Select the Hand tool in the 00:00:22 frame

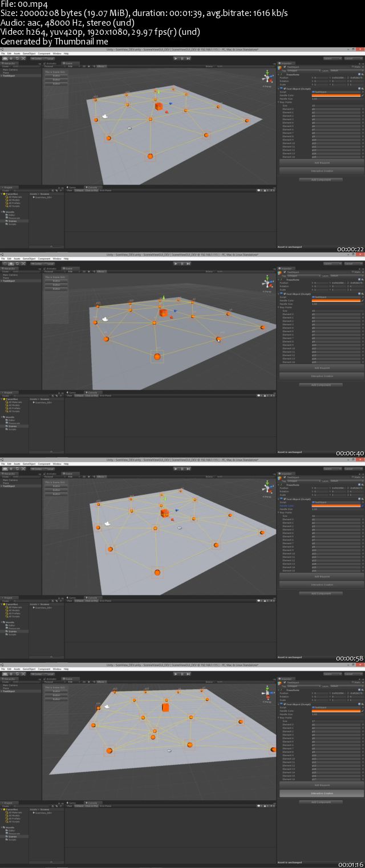[4, 58]
